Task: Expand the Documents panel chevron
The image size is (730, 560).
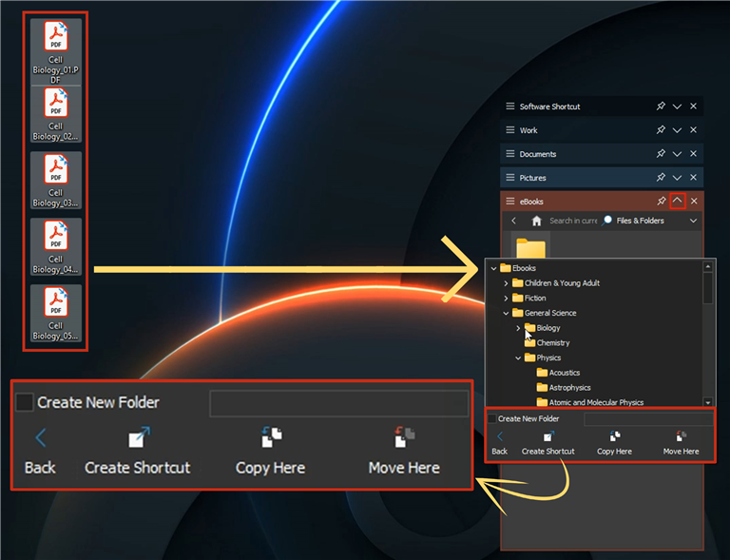Action: [677, 154]
